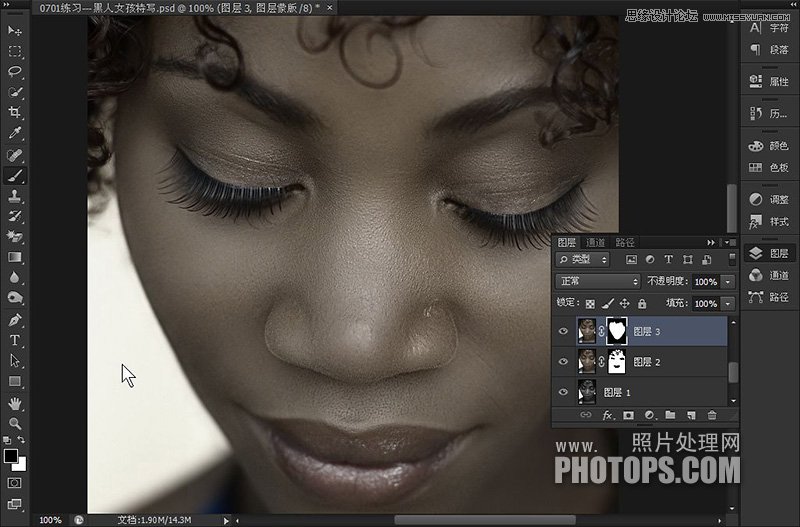Click the background color swatch

click(x=21, y=466)
